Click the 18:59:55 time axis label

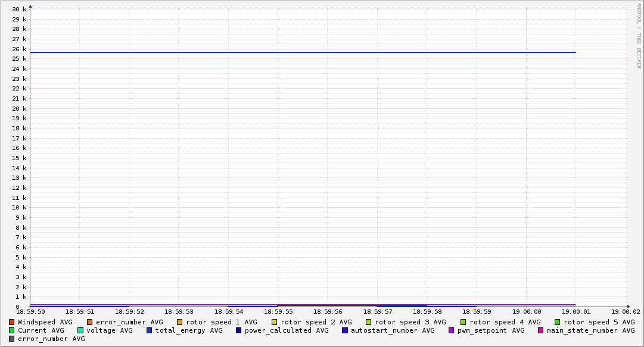(x=278, y=311)
